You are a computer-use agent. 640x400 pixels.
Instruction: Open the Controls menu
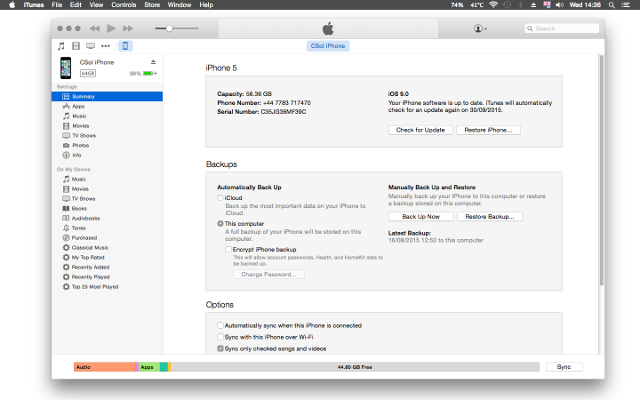[124, 5]
